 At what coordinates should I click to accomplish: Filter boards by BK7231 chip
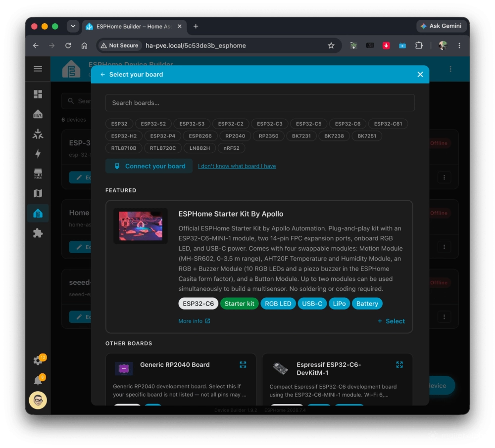click(x=301, y=136)
